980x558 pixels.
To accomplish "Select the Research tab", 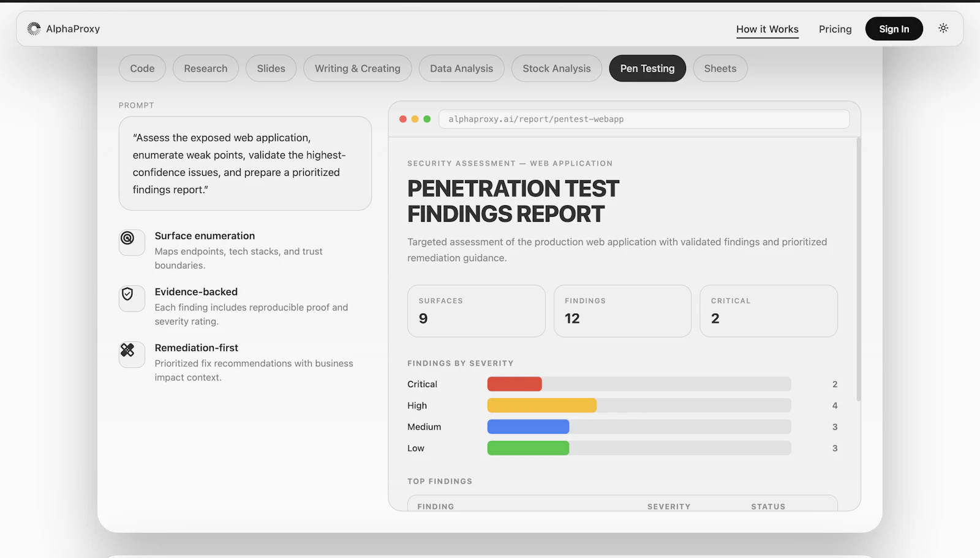I will [x=206, y=69].
